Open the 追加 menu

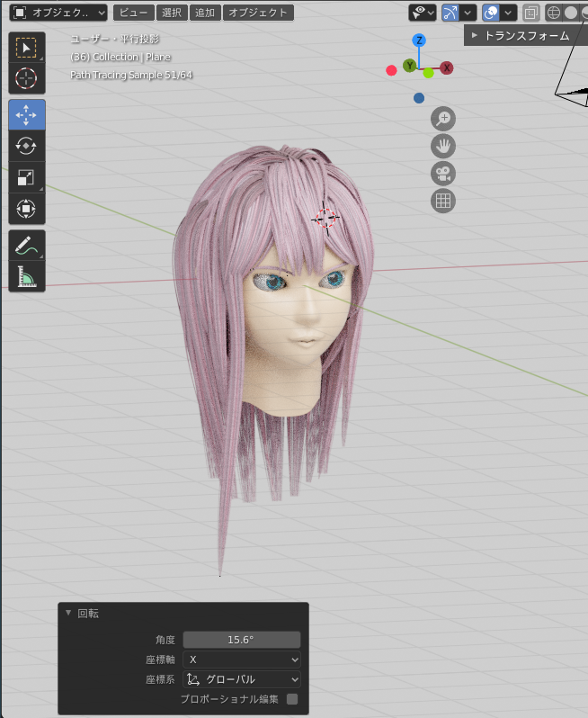coord(205,13)
